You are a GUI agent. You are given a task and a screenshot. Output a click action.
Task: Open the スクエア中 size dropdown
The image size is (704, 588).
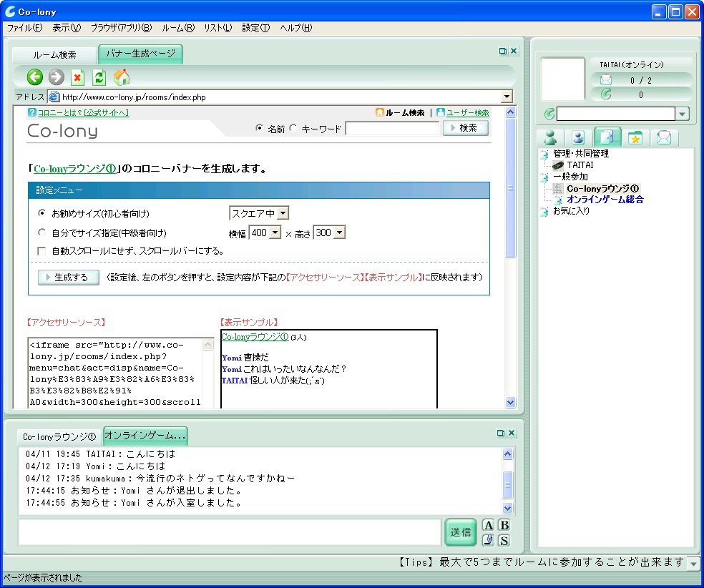[x=259, y=213]
